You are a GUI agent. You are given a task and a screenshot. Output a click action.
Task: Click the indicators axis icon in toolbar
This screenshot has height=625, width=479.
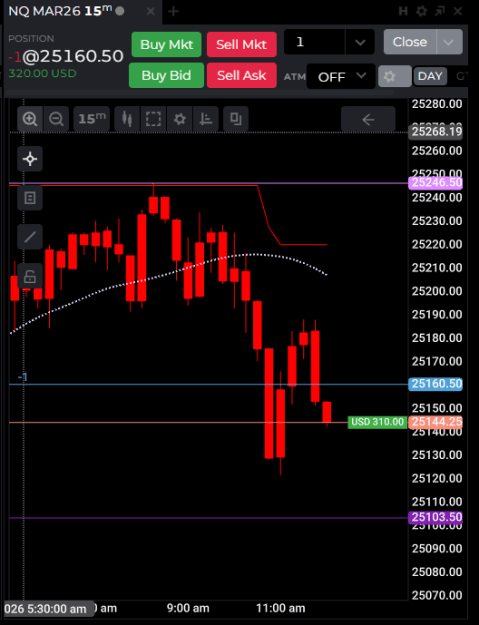coord(206,119)
